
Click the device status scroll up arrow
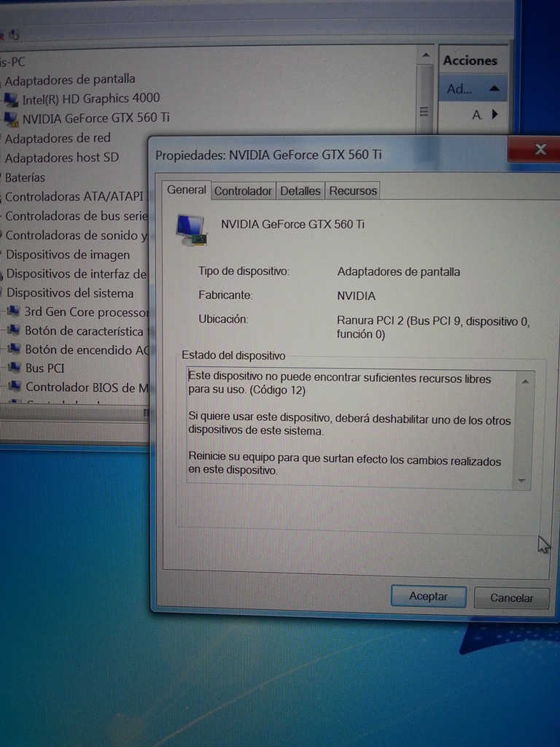click(525, 382)
